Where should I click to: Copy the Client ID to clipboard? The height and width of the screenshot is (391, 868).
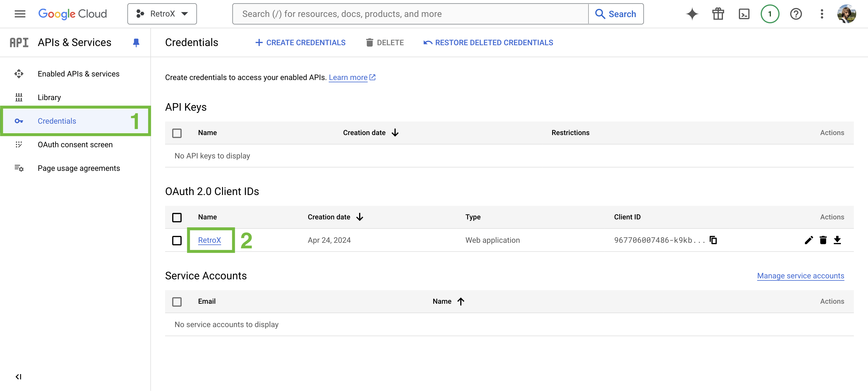tap(713, 240)
